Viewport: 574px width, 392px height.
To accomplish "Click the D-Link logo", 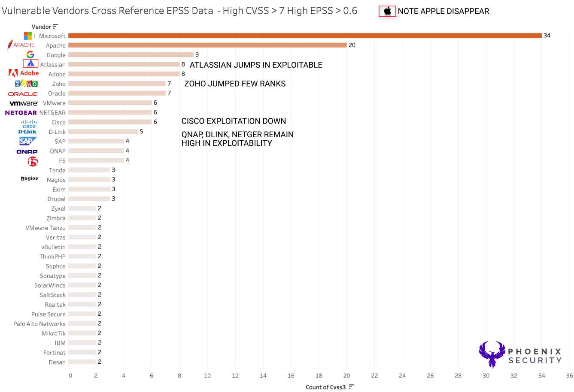I will coord(27,132).
